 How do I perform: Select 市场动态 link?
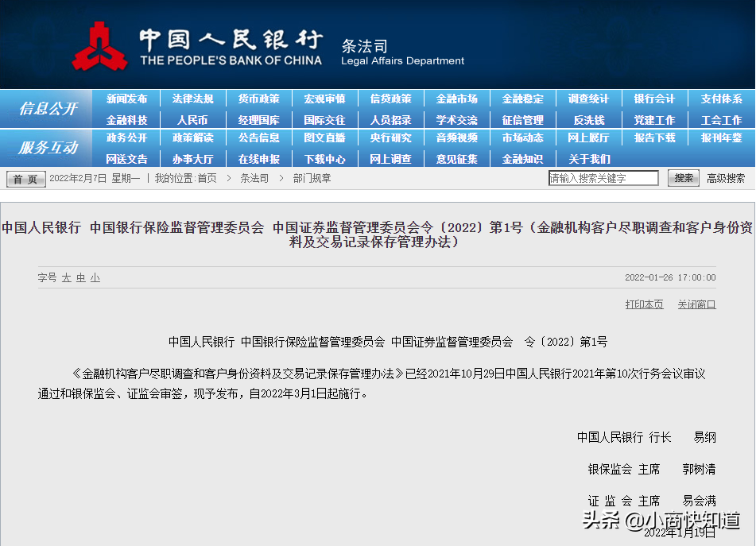[x=522, y=137]
